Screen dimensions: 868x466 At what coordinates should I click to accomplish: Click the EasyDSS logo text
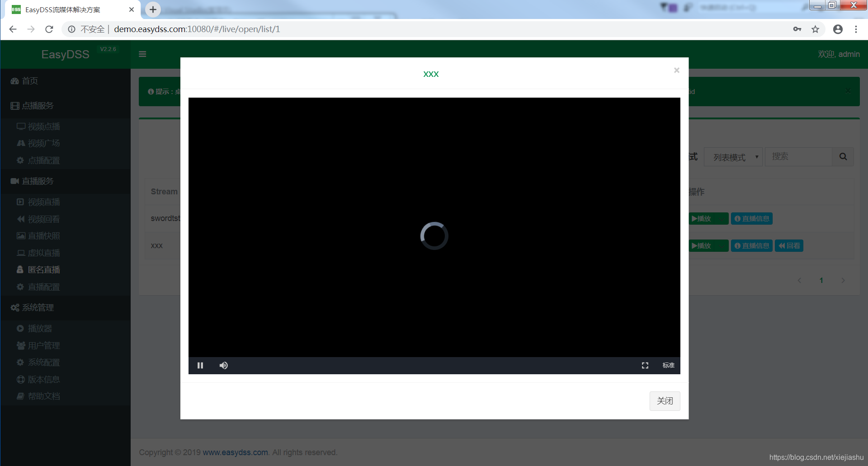(x=66, y=55)
